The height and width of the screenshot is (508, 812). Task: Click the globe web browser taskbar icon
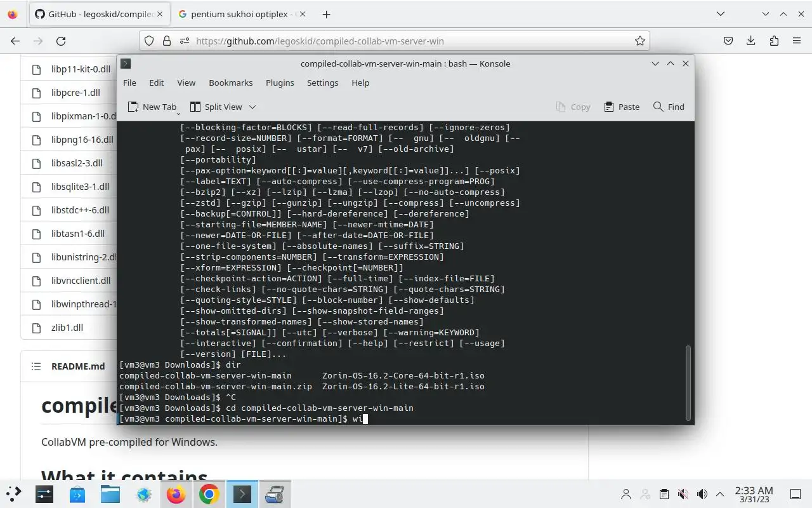pyautogui.click(x=143, y=493)
